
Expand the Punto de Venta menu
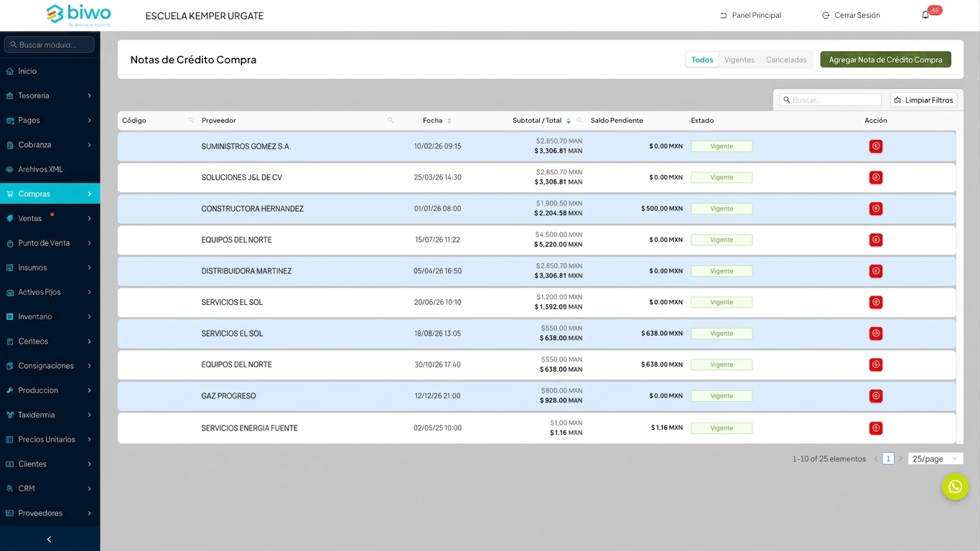tap(50, 242)
